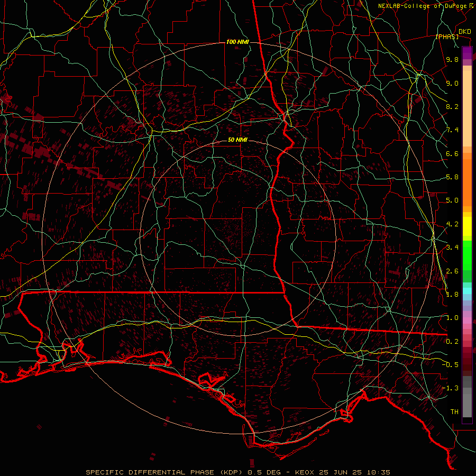Click the 0.2 value on the color scale
The height and width of the screenshot is (476, 476).
click(x=452, y=342)
